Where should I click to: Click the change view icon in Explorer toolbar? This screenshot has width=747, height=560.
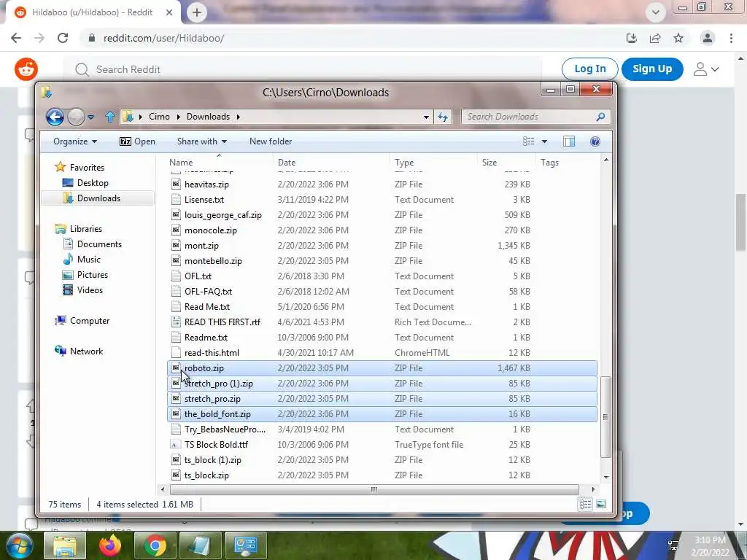(x=528, y=141)
